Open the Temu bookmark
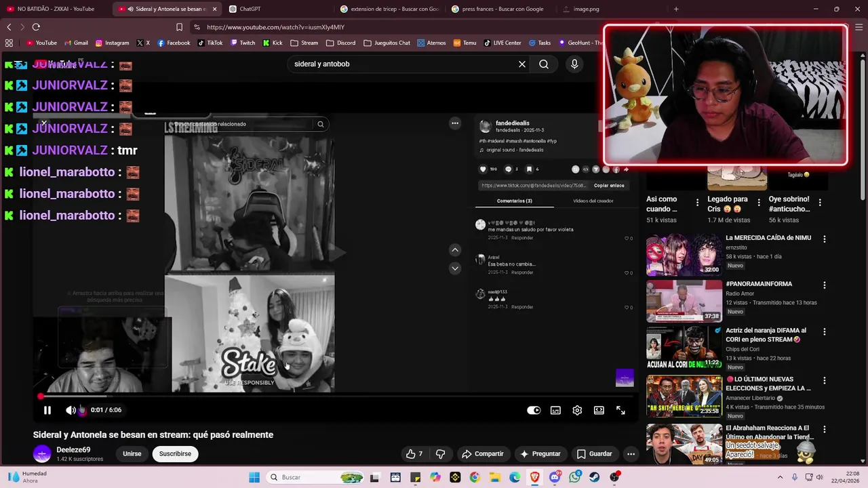Image resolution: width=868 pixels, height=488 pixels. point(465,43)
